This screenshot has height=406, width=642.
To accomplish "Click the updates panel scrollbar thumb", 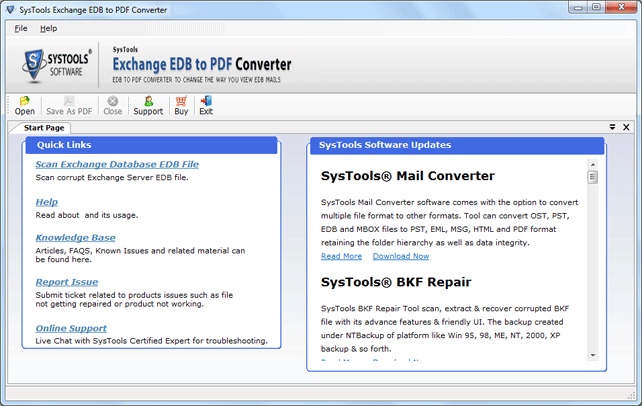I will (592, 177).
